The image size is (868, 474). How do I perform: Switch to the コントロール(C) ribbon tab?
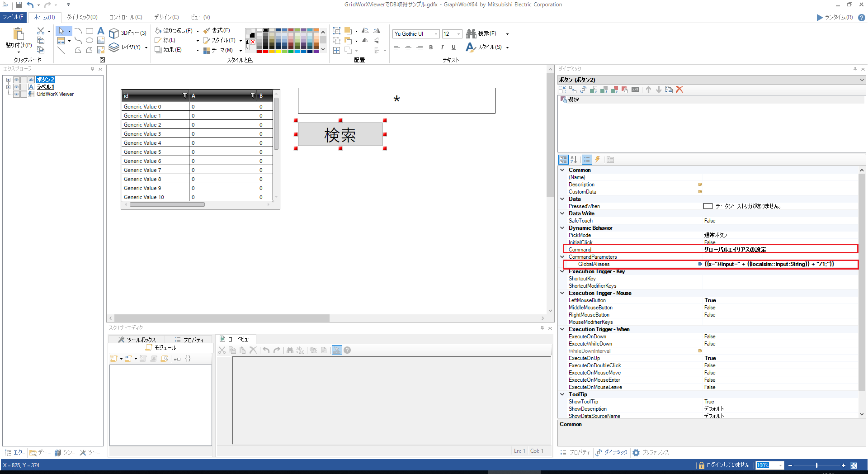[126, 17]
